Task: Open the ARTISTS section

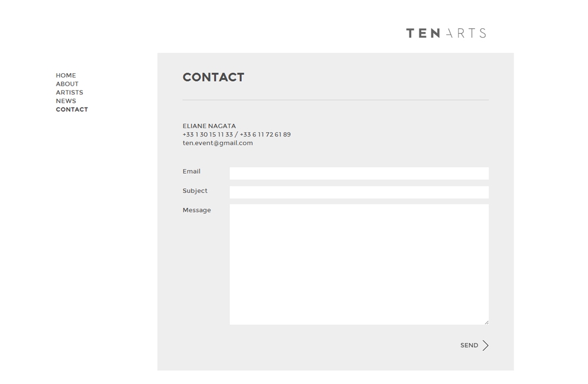Action: (x=69, y=93)
